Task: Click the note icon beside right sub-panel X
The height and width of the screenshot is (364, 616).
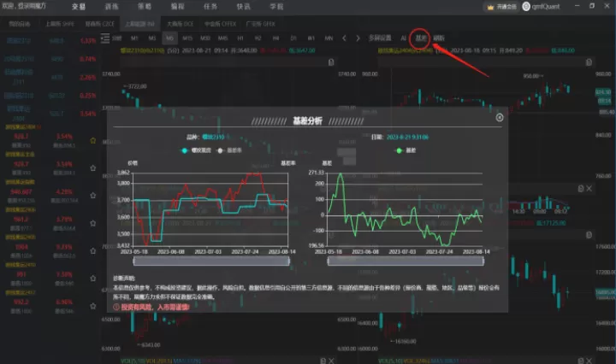Action: point(581,189)
